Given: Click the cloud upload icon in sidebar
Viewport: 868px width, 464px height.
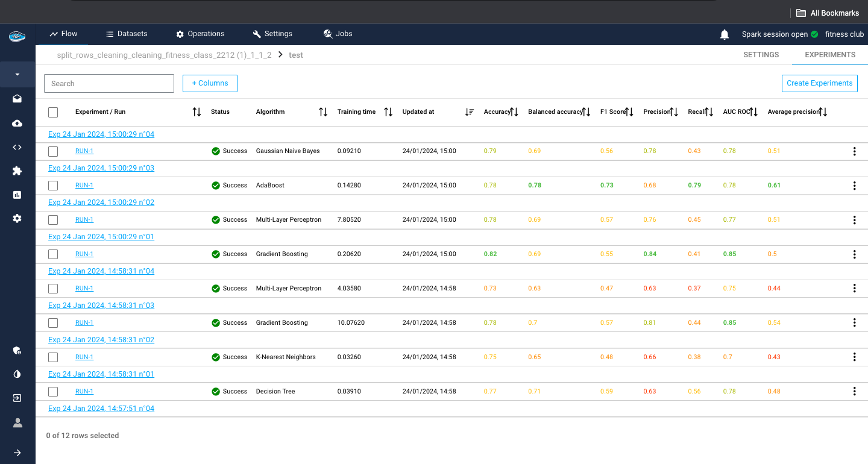Looking at the screenshot, I should coord(17,123).
